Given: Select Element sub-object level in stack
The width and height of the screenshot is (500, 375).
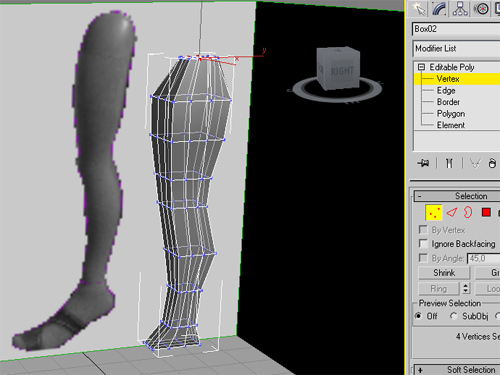Looking at the screenshot, I should click(x=451, y=125).
